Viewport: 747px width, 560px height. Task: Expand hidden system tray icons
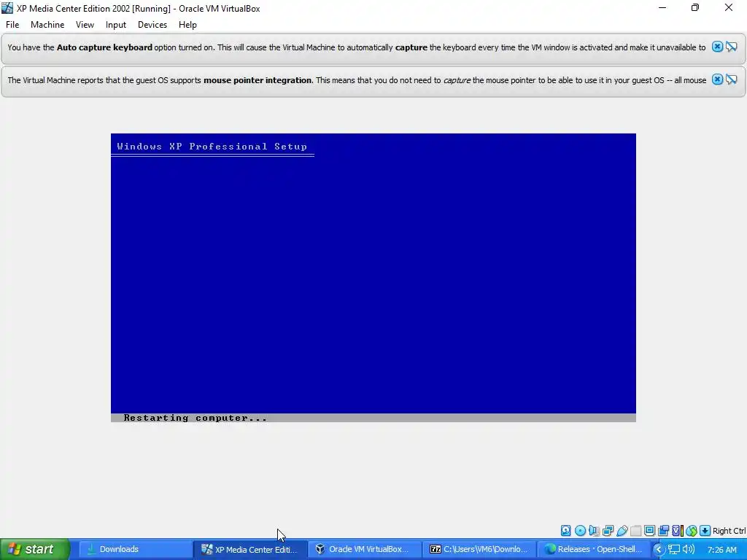point(659,550)
